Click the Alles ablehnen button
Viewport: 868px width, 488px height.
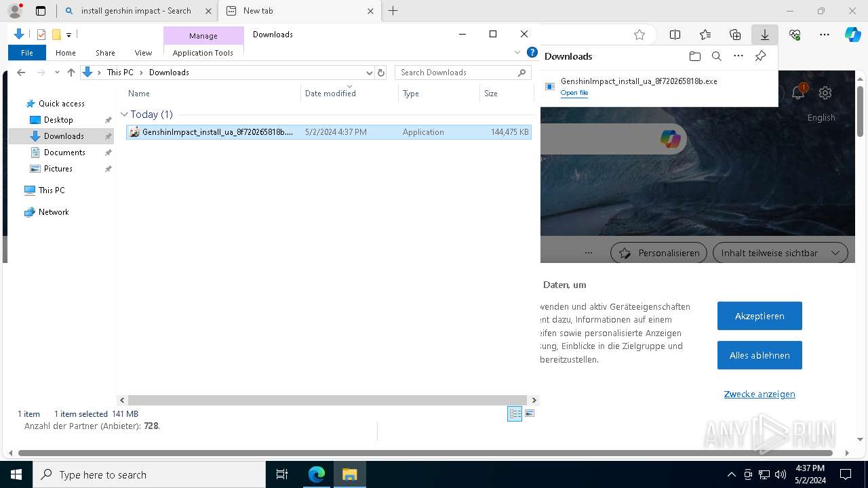[x=759, y=355]
